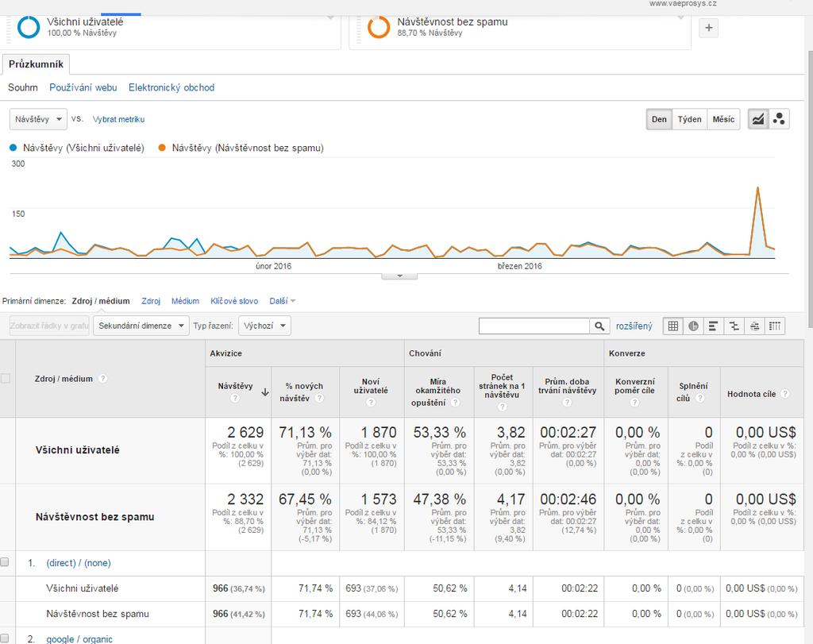
Task: Open rozšířený advanced filter link
Action: (x=634, y=326)
